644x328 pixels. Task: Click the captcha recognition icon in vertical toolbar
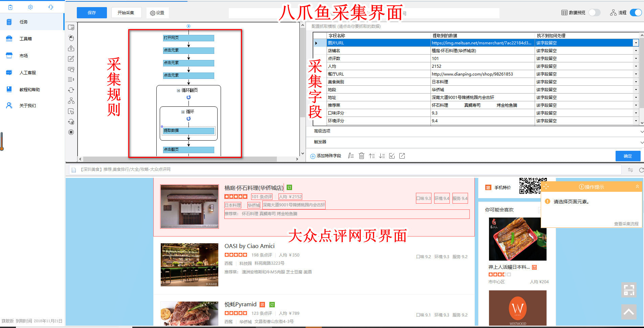point(71,69)
